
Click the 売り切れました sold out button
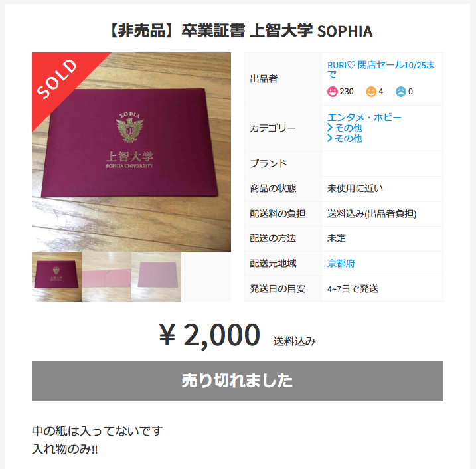(238, 381)
